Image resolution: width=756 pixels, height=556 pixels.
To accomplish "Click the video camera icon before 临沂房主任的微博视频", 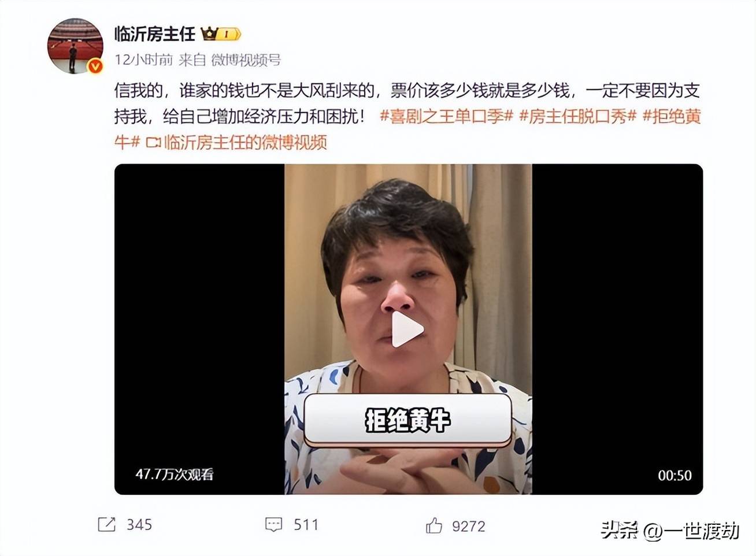I will tap(153, 142).
